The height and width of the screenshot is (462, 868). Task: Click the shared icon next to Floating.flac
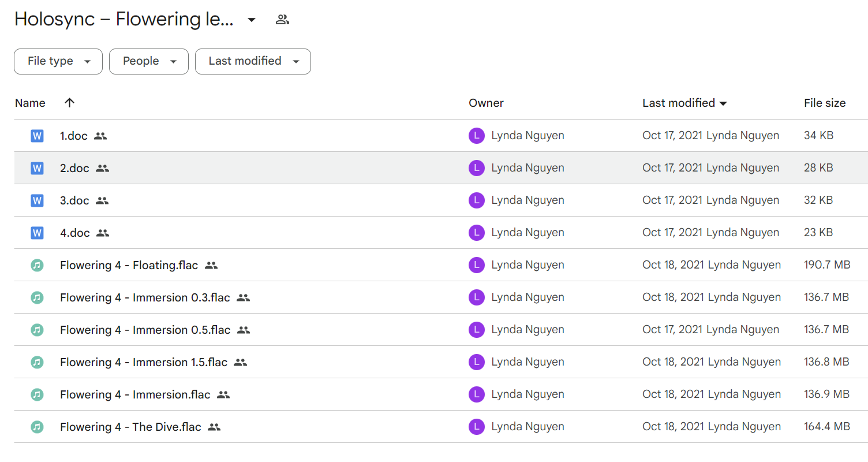[x=211, y=266]
